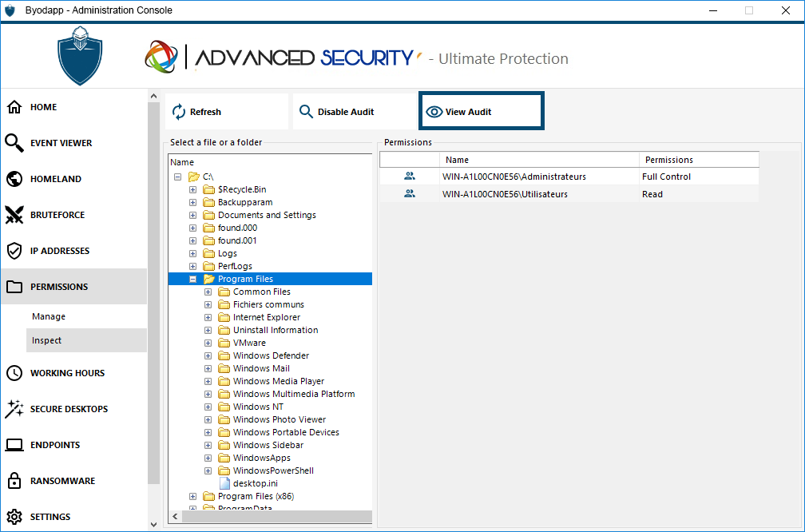
Task: Select the found.000 folder
Action: click(x=238, y=228)
